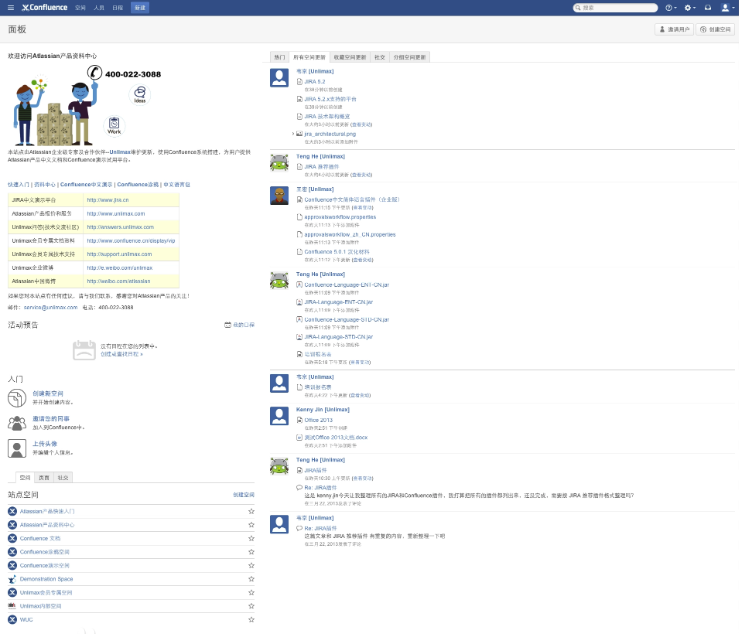Click the space icon beside Demonstration Space
The height and width of the screenshot is (634, 739).
point(12,579)
